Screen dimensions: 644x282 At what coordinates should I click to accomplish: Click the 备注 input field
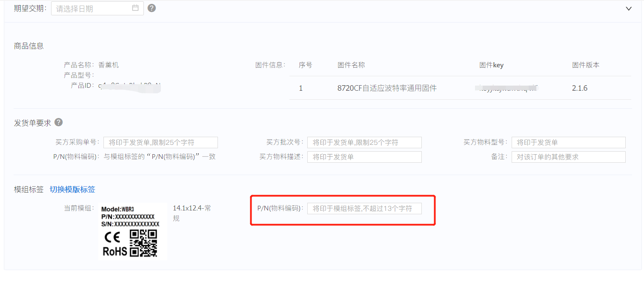coord(569,157)
